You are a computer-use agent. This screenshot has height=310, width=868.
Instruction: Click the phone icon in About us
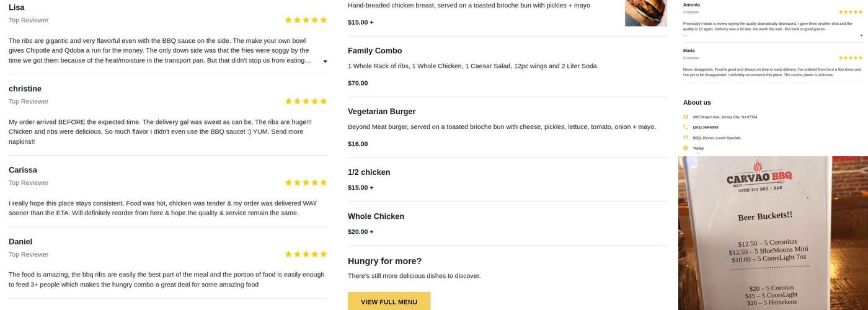click(x=686, y=127)
